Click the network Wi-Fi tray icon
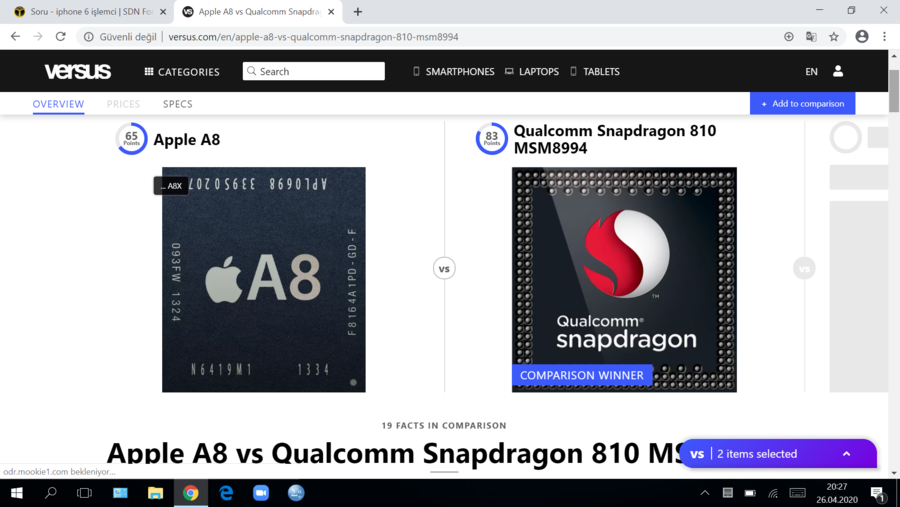 [773, 493]
